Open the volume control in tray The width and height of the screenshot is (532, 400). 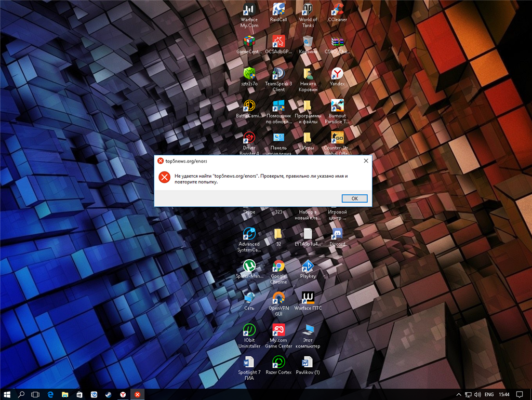point(477,394)
